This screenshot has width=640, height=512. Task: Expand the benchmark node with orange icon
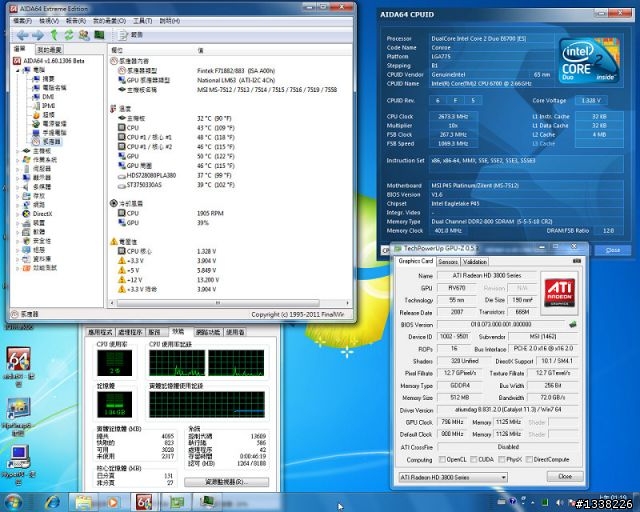click(x=18, y=268)
